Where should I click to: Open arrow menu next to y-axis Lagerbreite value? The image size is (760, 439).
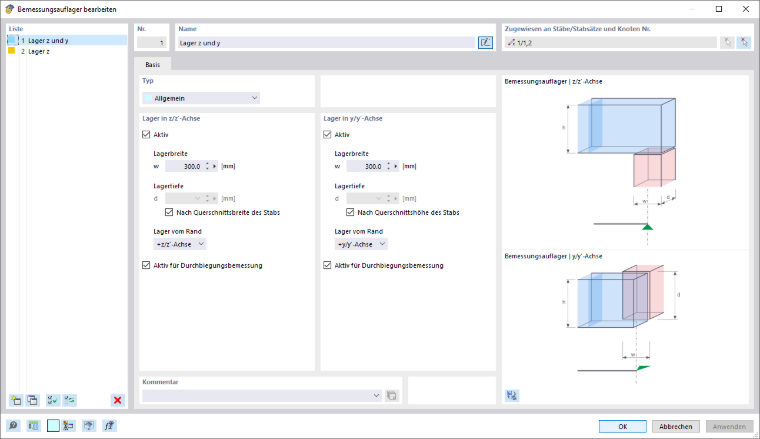[396, 166]
